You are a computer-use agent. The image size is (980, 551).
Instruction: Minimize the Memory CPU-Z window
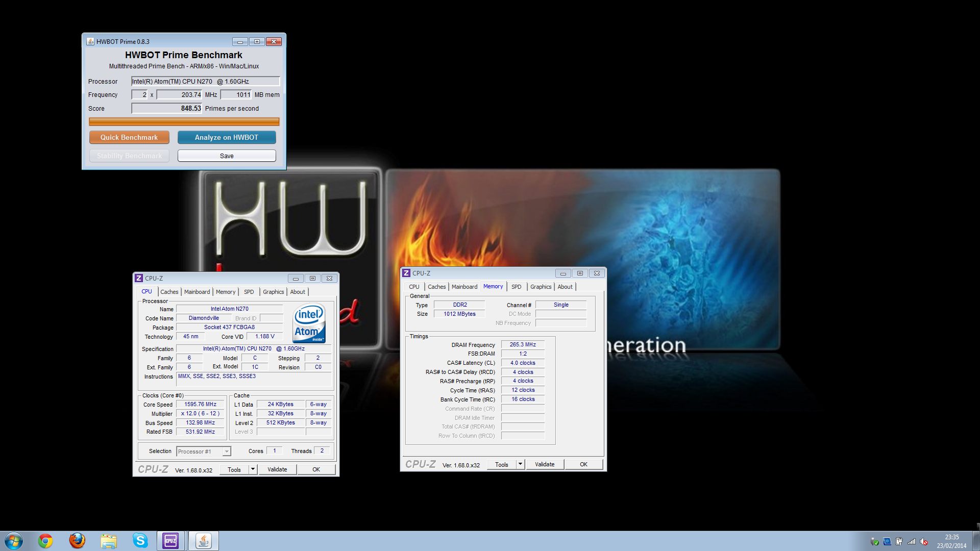click(563, 273)
